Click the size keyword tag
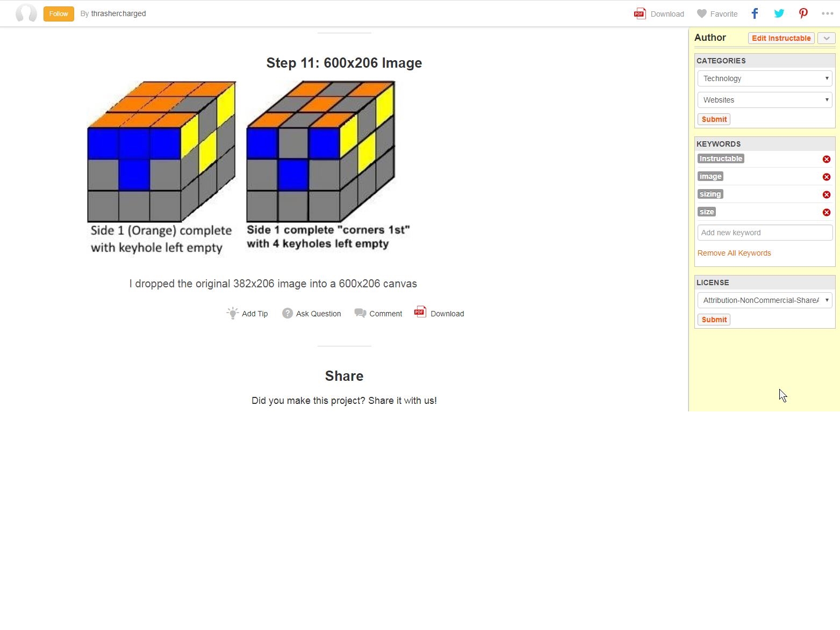Image resolution: width=840 pixels, height=630 pixels. point(707,212)
